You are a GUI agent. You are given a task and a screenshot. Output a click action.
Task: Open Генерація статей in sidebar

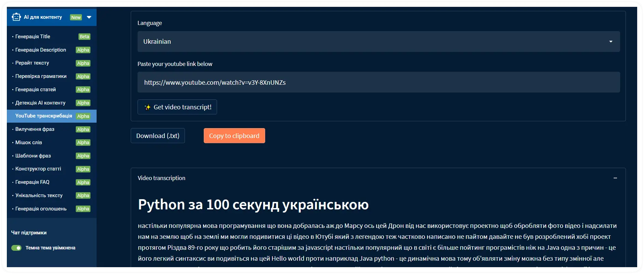(x=35, y=90)
